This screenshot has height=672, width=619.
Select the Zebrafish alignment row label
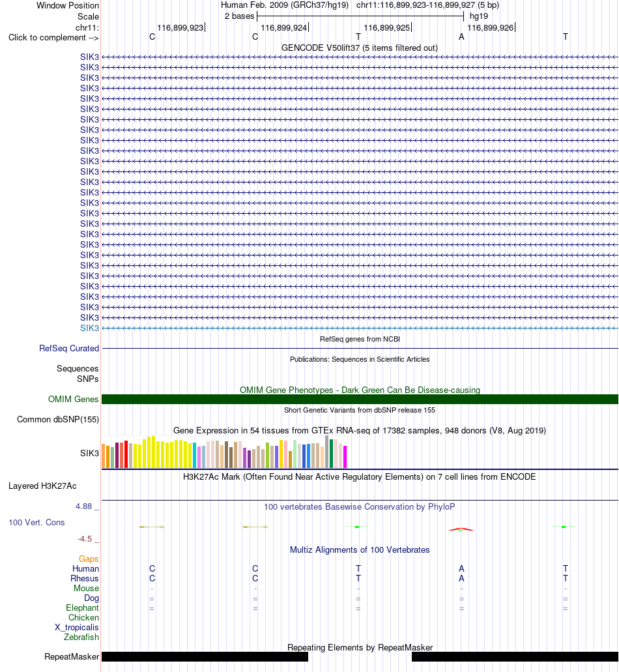pyautogui.click(x=81, y=637)
